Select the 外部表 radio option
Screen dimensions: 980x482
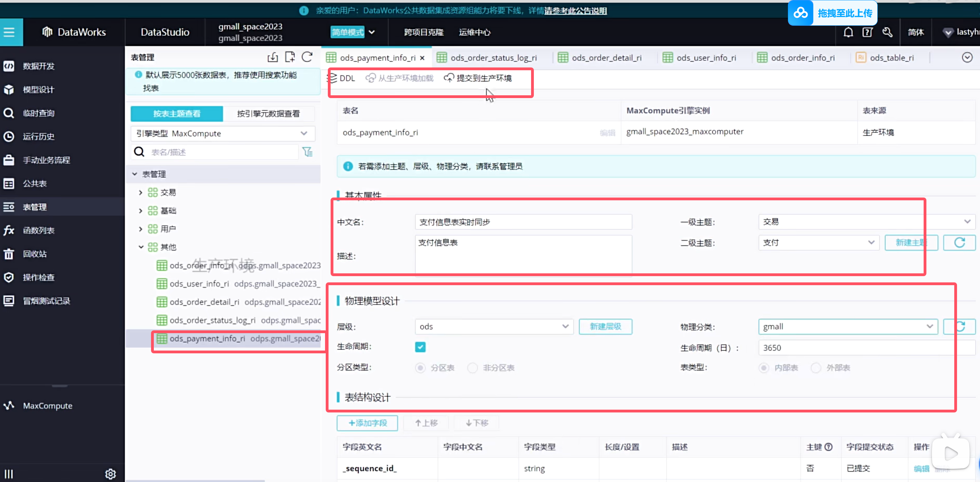[x=816, y=368]
